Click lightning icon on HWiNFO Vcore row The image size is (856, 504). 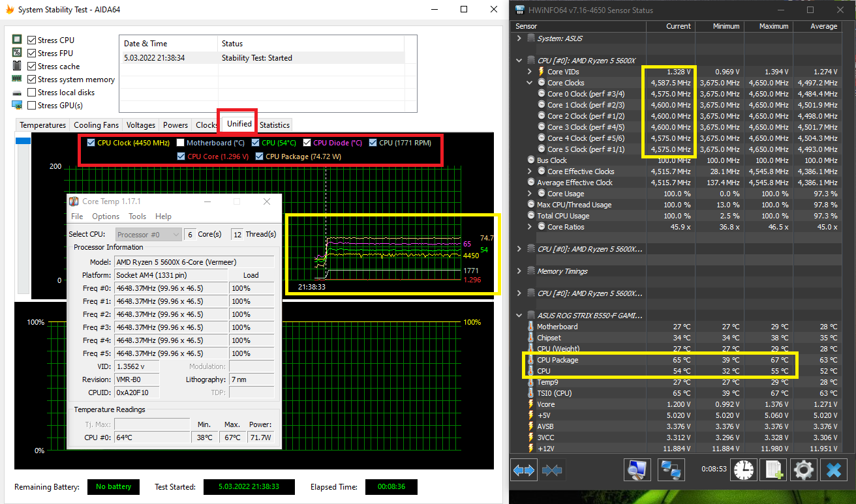point(530,404)
